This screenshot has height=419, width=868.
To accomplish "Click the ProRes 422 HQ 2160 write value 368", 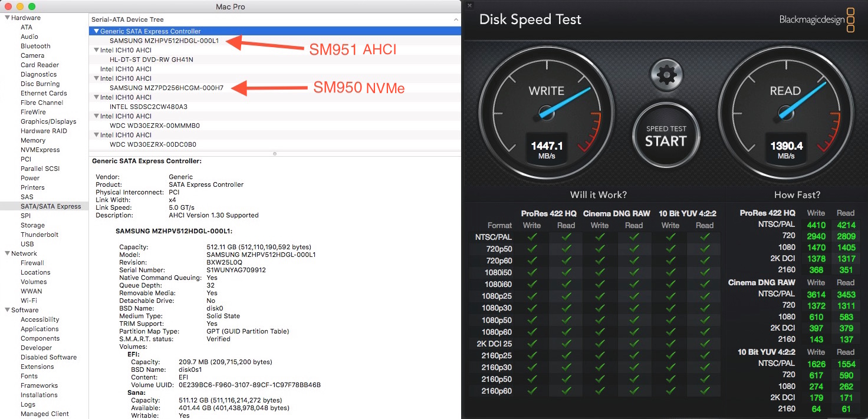I will [816, 270].
